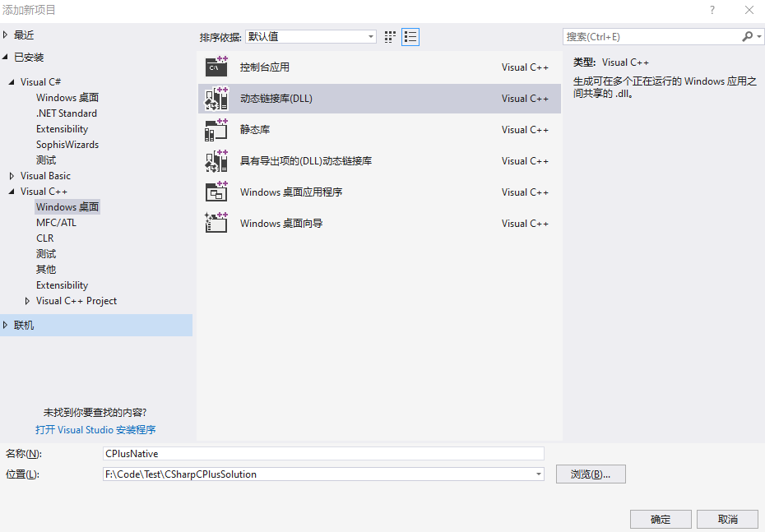The height and width of the screenshot is (532, 765).
Task: Click the 搜索(Ctrl+E) search box
Action: tap(651, 36)
